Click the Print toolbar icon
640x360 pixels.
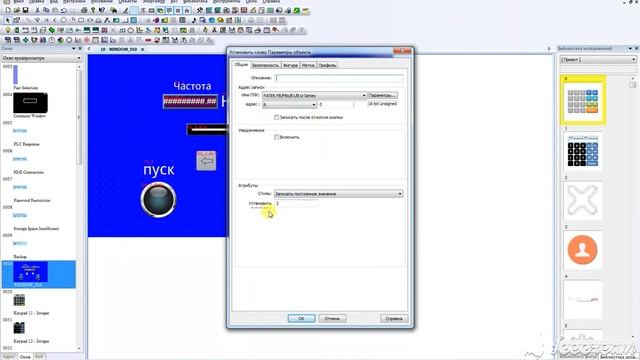(x=84, y=10)
